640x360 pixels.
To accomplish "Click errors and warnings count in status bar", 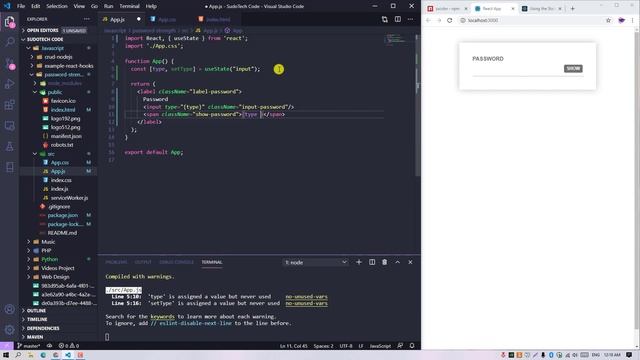I will pos(69,346).
